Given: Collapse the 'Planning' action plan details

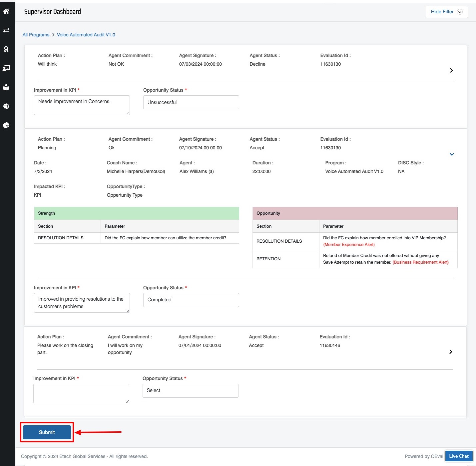Looking at the screenshot, I should [452, 154].
